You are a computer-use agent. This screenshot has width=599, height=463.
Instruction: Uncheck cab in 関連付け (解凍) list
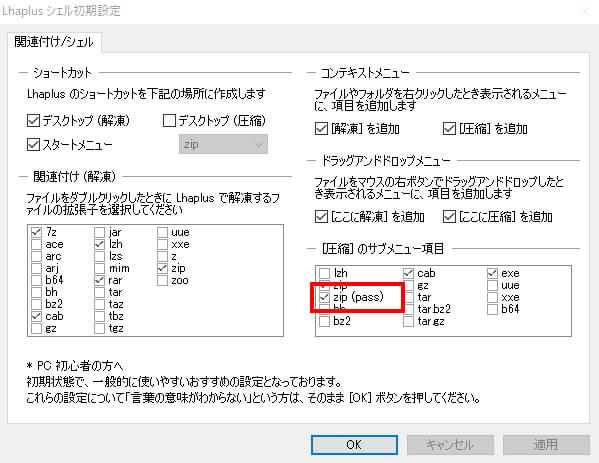tap(37, 316)
